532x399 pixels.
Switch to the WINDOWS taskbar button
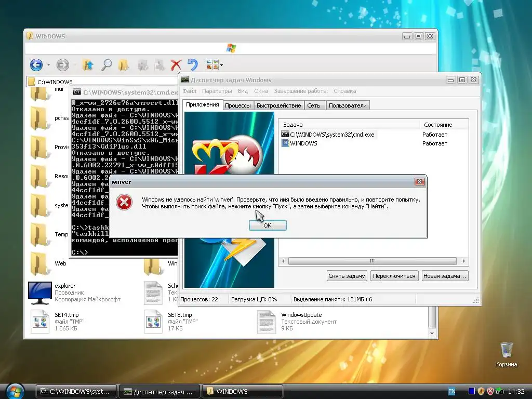coord(243,392)
